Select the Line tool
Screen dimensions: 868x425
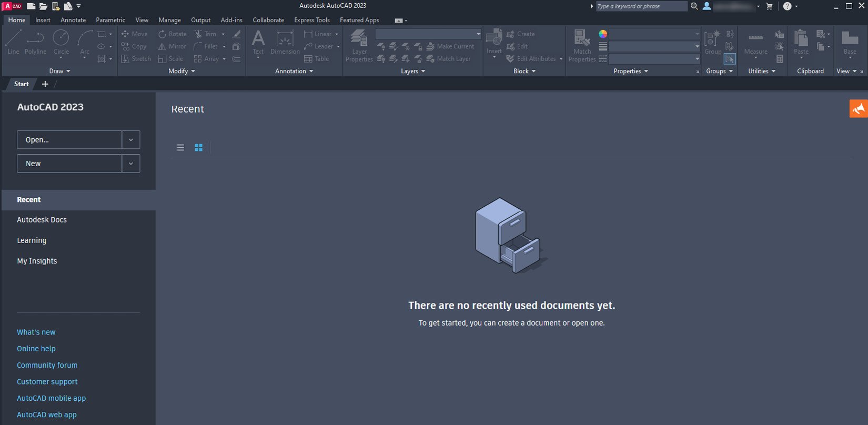coord(13,42)
